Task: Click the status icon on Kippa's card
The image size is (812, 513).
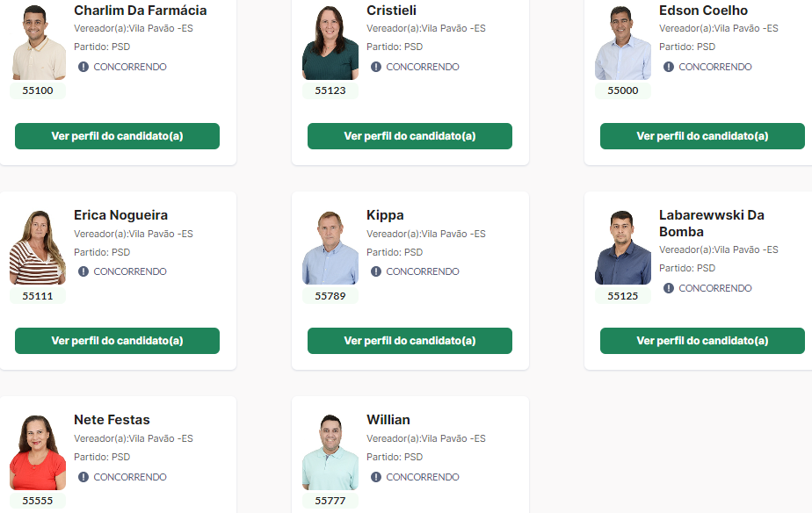Action: pyautogui.click(x=376, y=271)
